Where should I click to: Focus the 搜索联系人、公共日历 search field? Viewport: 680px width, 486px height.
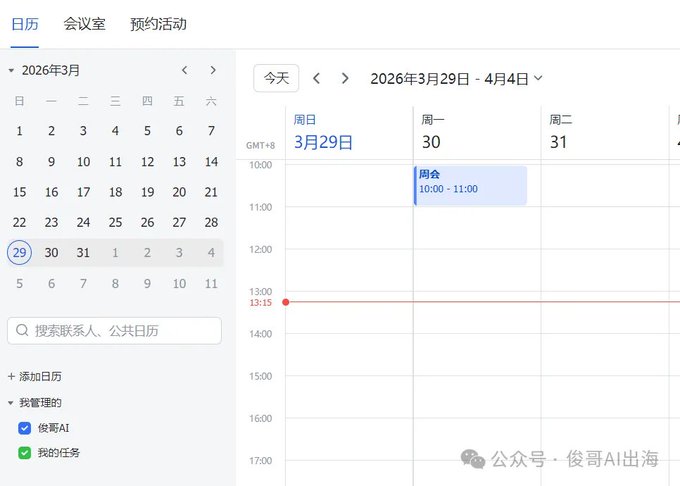[x=114, y=331]
